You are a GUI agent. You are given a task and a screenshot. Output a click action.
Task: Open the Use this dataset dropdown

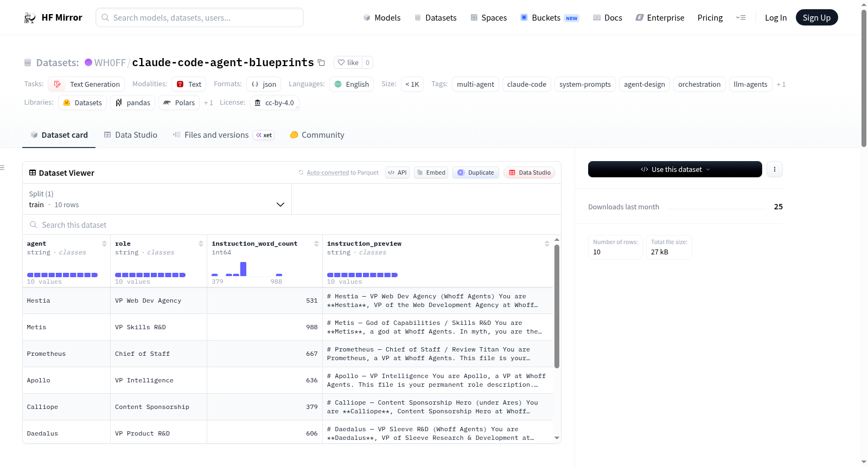675,169
